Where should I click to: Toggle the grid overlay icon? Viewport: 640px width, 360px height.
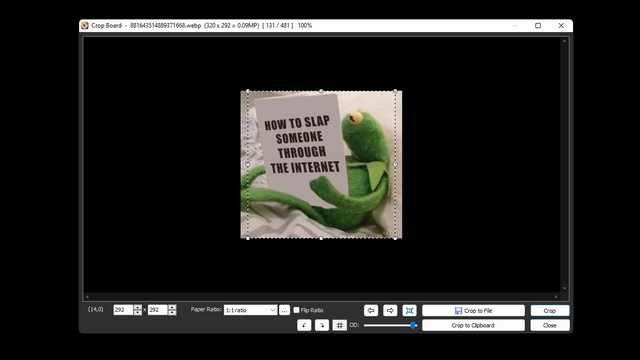pyautogui.click(x=340, y=325)
